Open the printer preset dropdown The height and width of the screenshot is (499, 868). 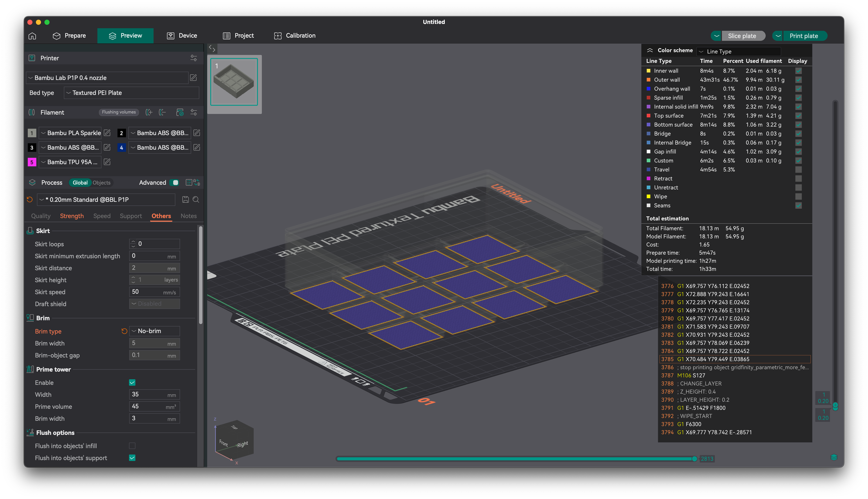tap(107, 78)
